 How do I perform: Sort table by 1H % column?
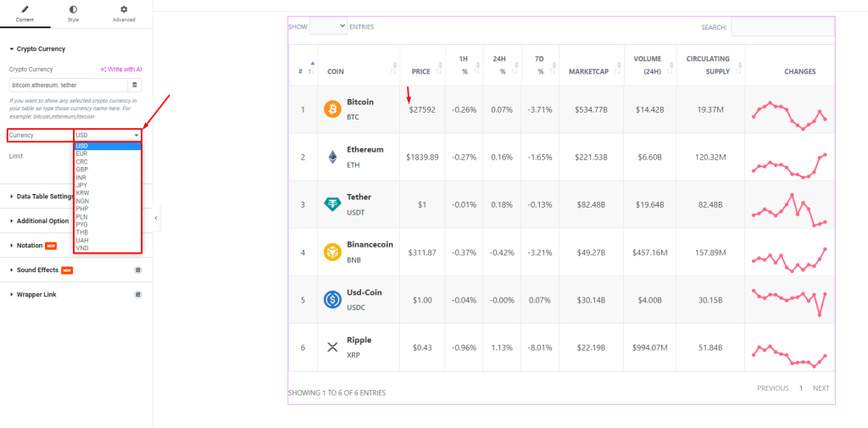point(464,65)
